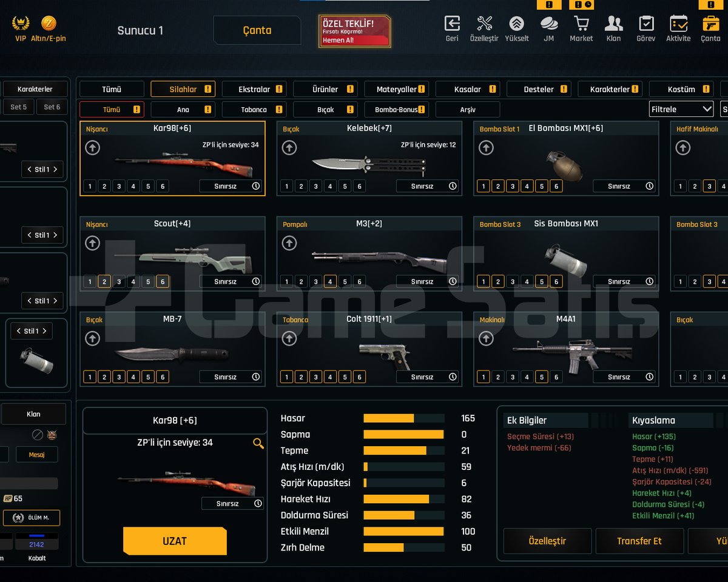The height and width of the screenshot is (582, 728).
Task: Toggle set slot 3 on Kelebek[+7] card
Action: (315, 186)
